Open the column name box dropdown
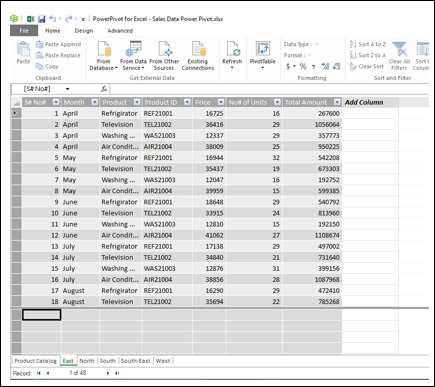The height and width of the screenshot is (387, 435). click(x=67, y=89)
